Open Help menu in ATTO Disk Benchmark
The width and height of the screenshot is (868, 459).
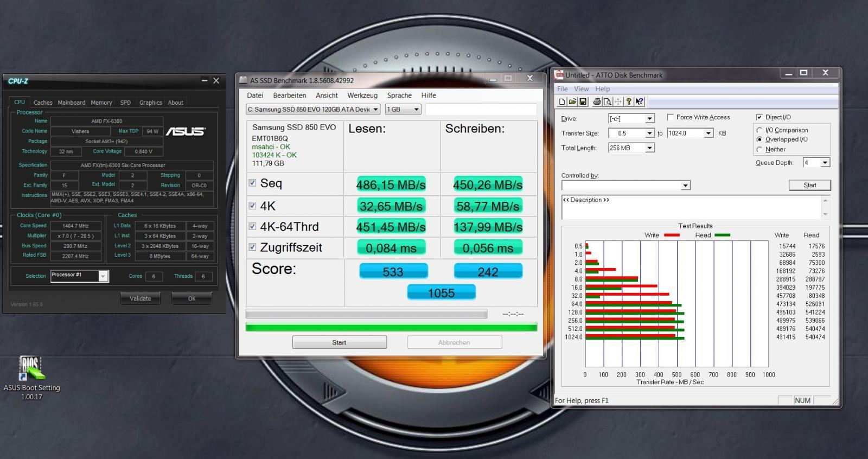click(603, 89)
